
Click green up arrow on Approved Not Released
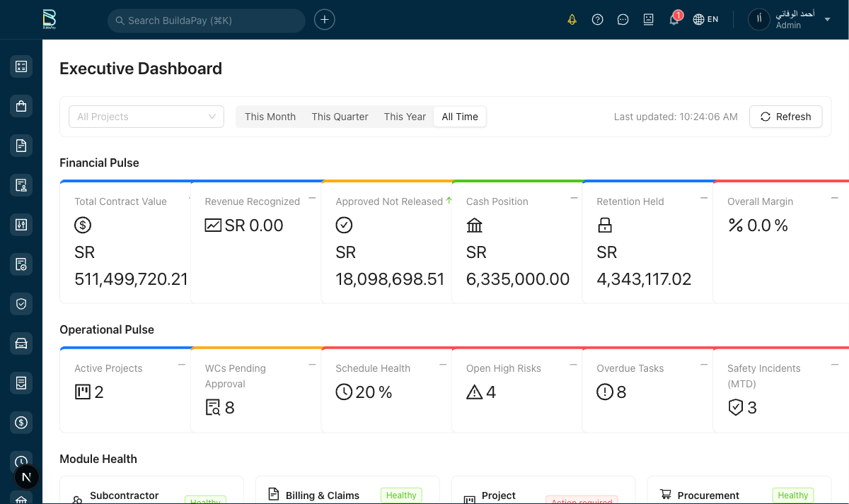coord(449,201)
